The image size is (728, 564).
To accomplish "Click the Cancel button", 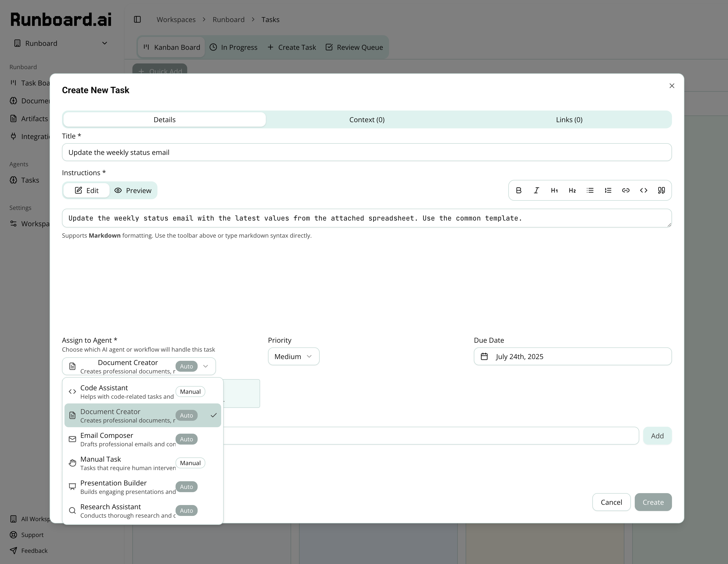I will [x=611, y=502].
